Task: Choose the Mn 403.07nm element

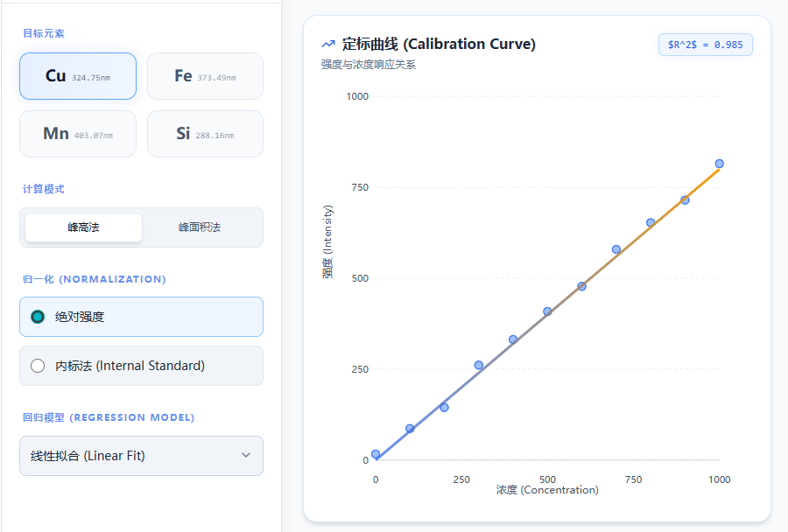Action: (x=78, y=134)
